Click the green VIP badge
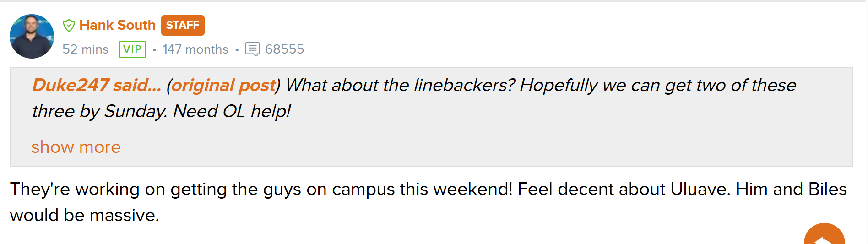The image size is (868, 244). pos(132,49)
